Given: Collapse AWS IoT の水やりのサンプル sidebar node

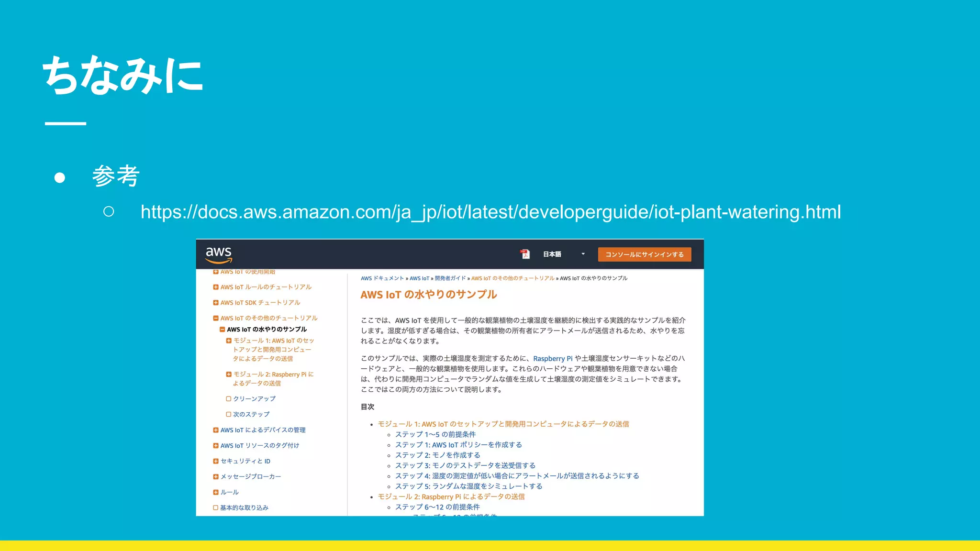Looking at the screenshot, I should [x=222, y=330].
